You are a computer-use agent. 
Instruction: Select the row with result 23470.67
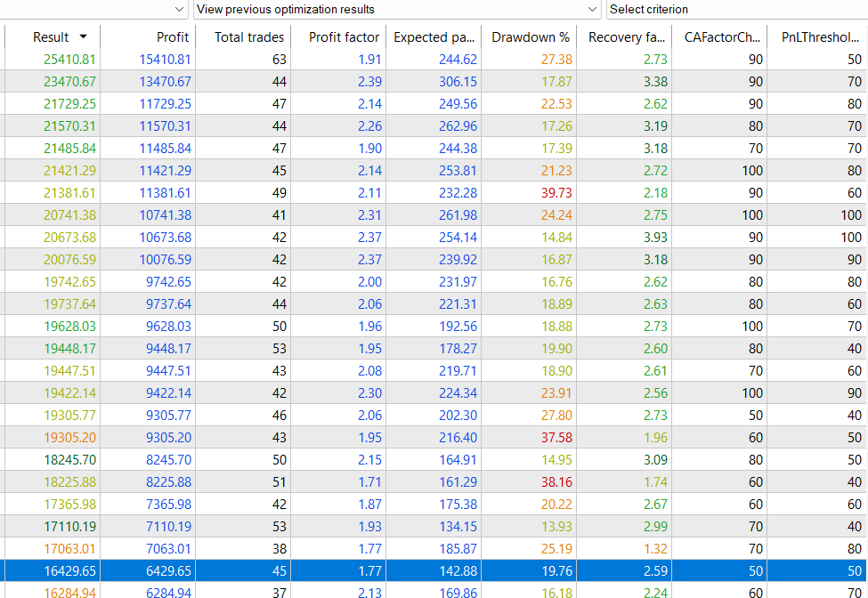[69, 82]
